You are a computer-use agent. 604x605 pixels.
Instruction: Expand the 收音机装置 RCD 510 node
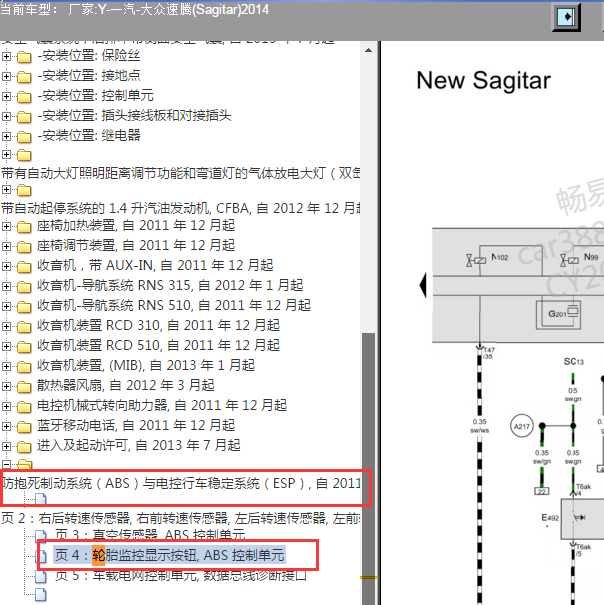(x=6, y=347)
